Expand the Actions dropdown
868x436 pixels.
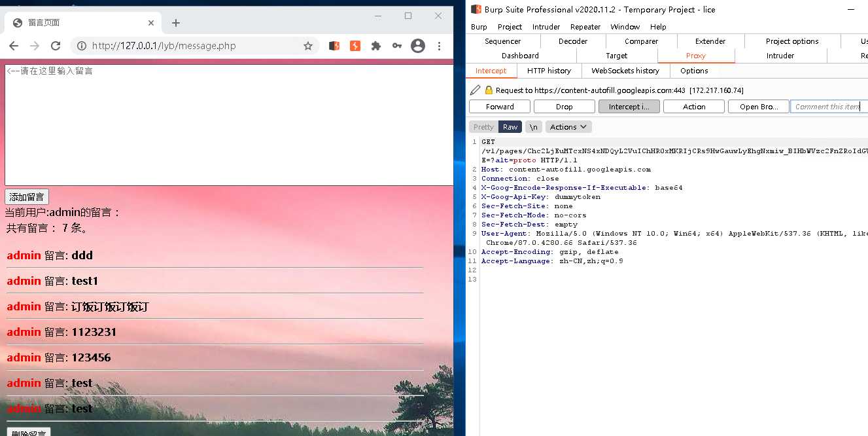(x=568, y=127)
